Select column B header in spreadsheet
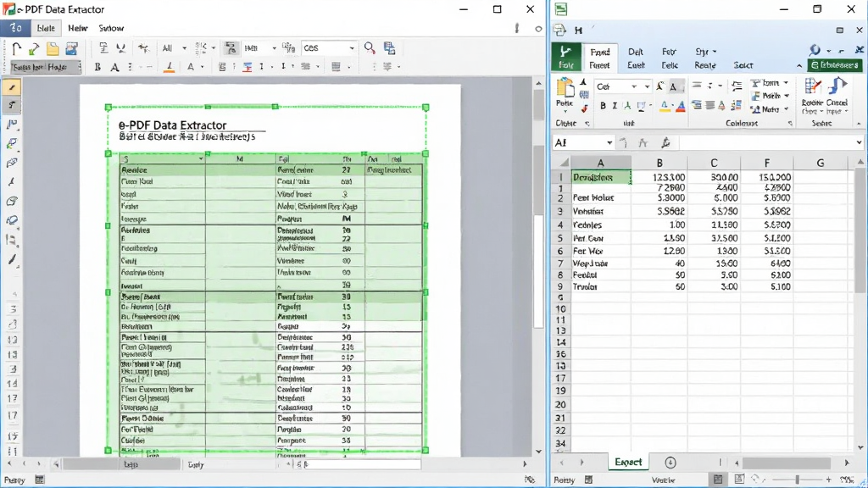Screen dimensions: 868x488 pos(659,163)
